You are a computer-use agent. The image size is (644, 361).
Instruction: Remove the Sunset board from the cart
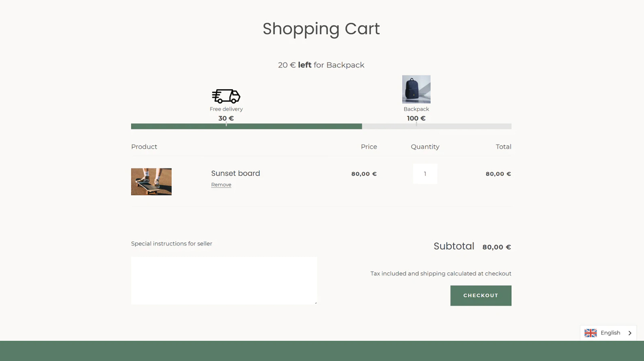[x=221, y=185]
